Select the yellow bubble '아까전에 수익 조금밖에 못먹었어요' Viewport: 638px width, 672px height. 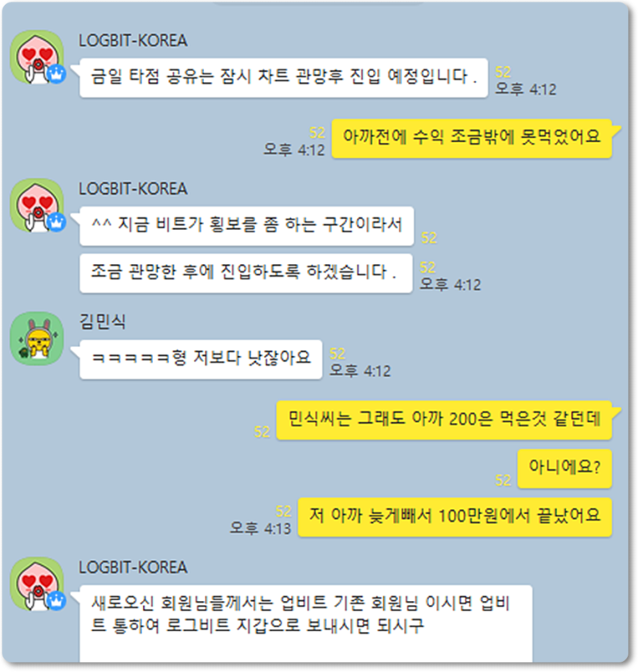click(x=472, y=138)
